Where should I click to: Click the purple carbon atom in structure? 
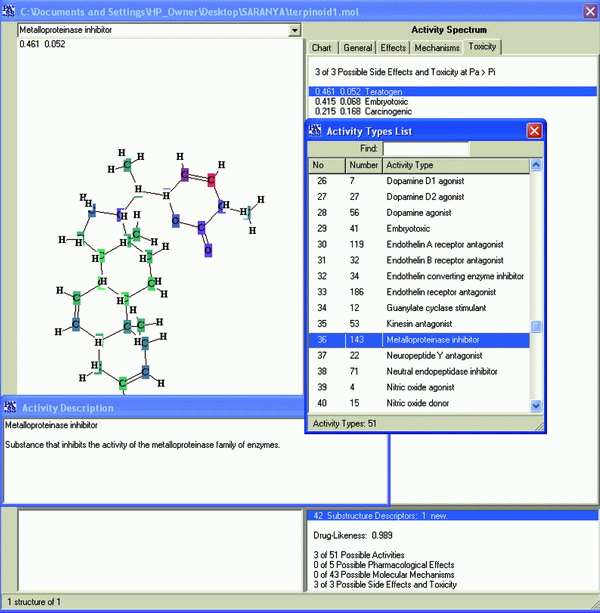(184, 175)
